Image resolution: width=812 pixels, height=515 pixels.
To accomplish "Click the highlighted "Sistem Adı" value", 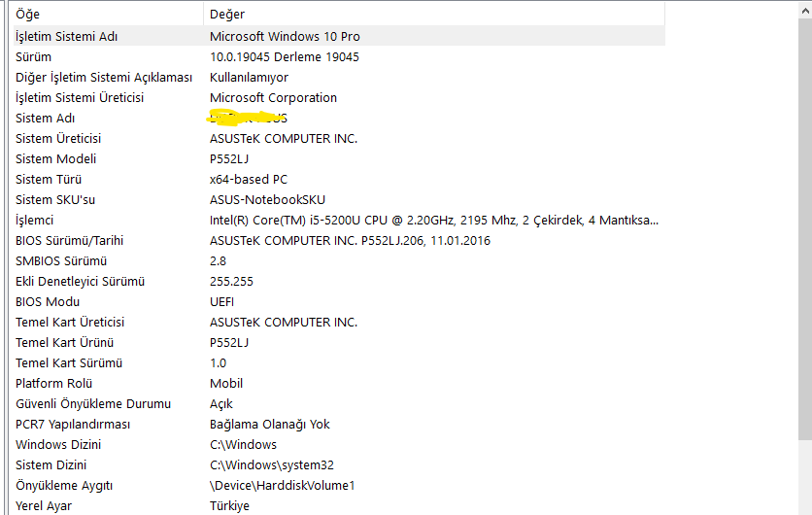I will point(249,118).
